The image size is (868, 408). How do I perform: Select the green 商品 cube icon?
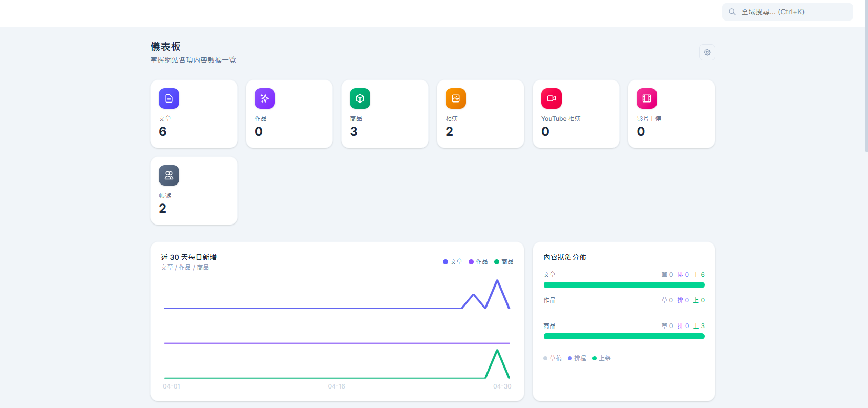click(360, 98)
